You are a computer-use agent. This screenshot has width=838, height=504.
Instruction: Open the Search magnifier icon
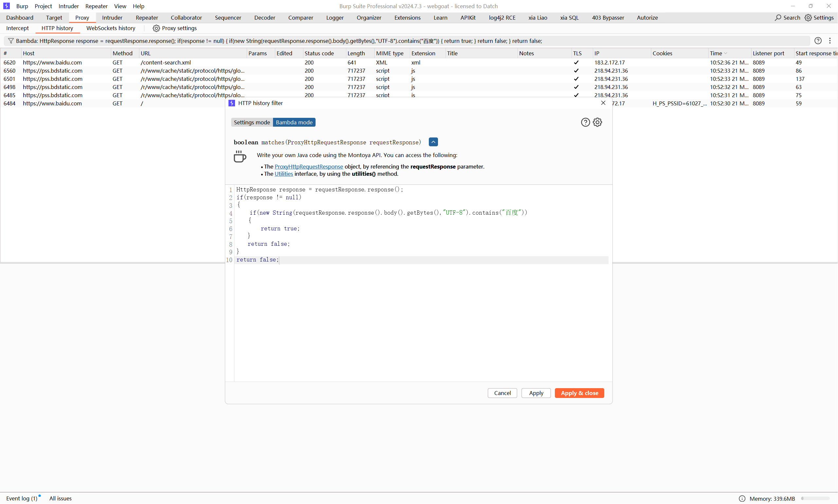778,18
